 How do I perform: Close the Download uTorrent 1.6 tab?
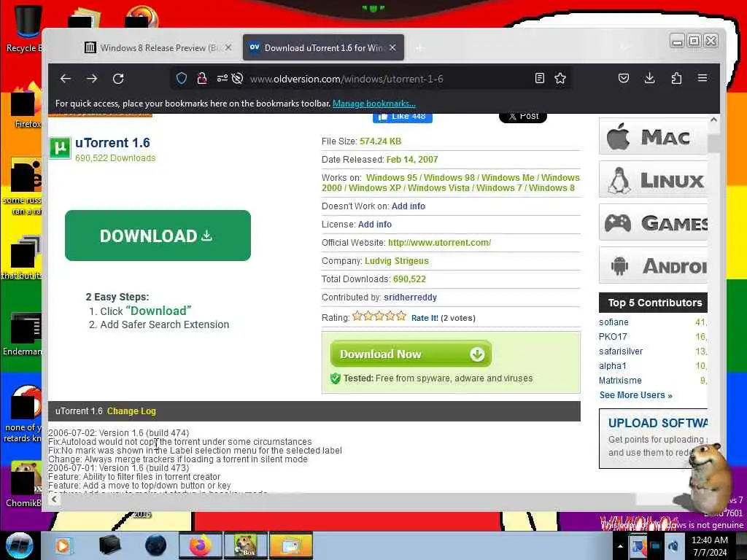point(392,47)
